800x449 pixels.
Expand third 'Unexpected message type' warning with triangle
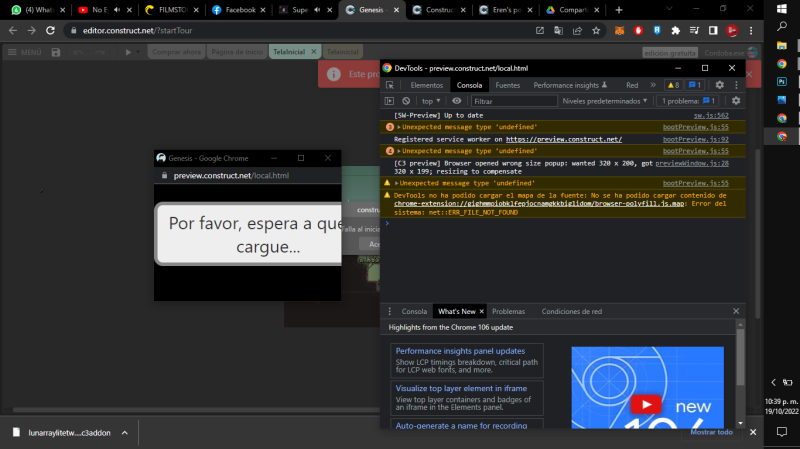tap(396, 183)
